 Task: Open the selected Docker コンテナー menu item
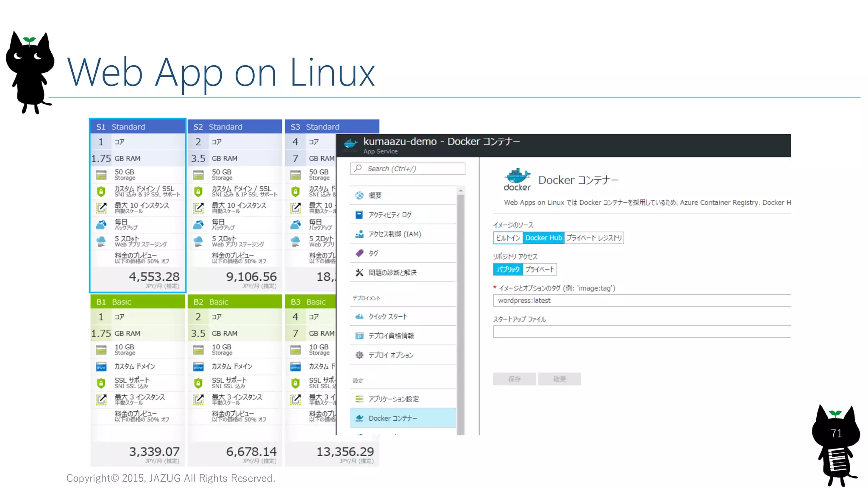click(x=403, y=418)
